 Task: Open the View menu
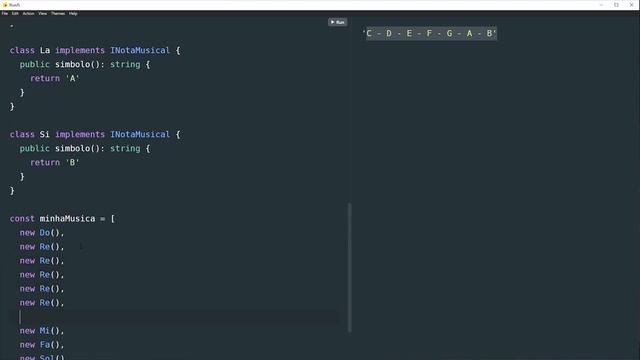point(42,13)
